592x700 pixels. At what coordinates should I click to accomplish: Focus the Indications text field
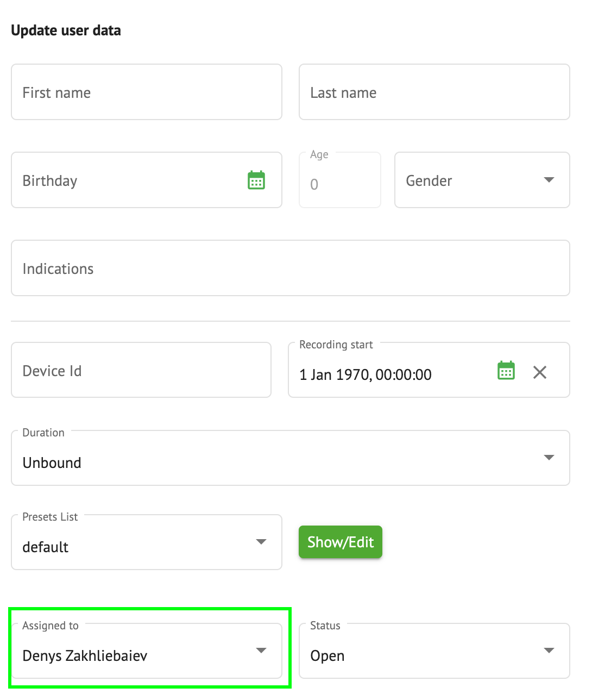pyautogui.click(x=291, y=268)
